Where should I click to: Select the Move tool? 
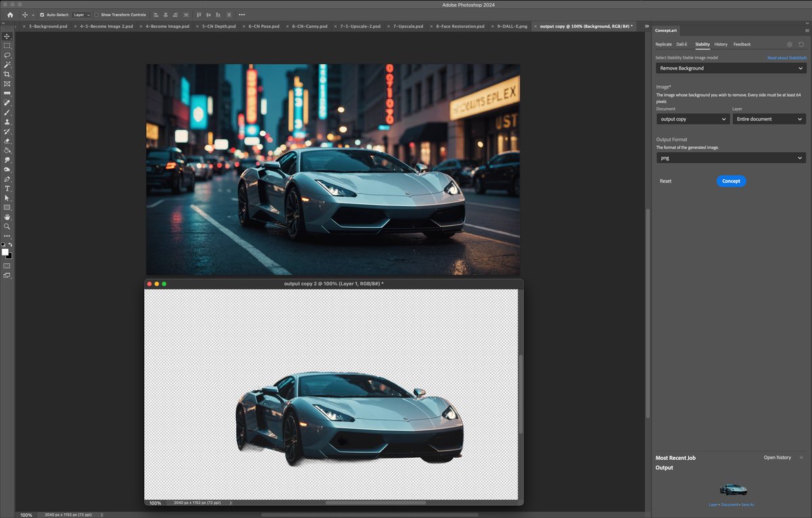click(x=7, y=37)
